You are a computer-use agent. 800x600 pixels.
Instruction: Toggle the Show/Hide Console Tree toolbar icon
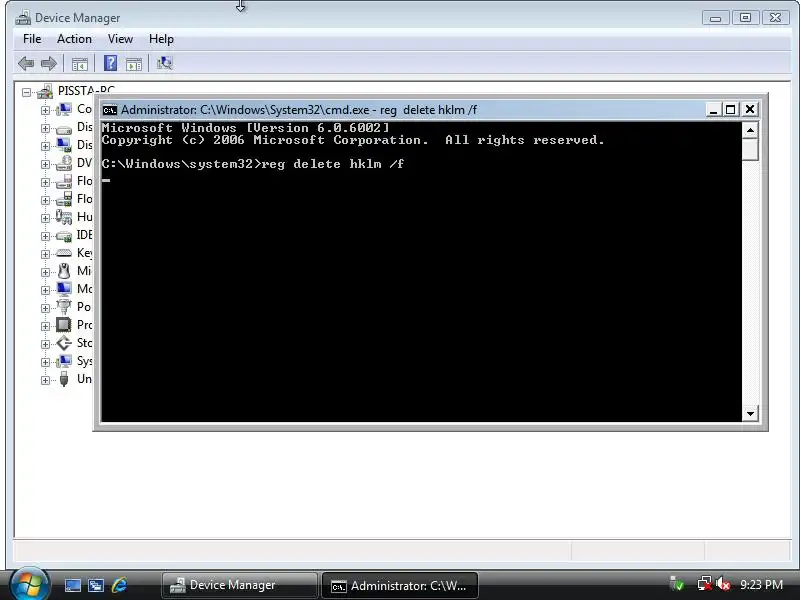80,64
